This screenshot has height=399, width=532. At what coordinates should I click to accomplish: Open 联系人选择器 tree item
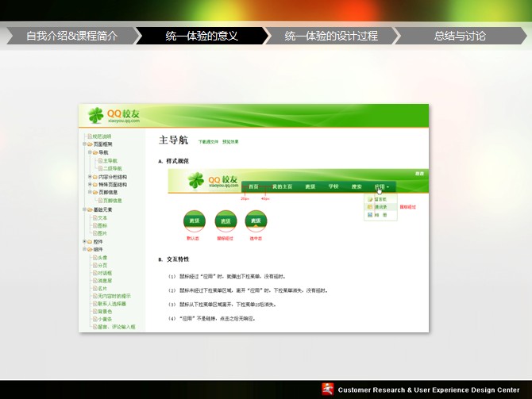click(x=112, y=304)
